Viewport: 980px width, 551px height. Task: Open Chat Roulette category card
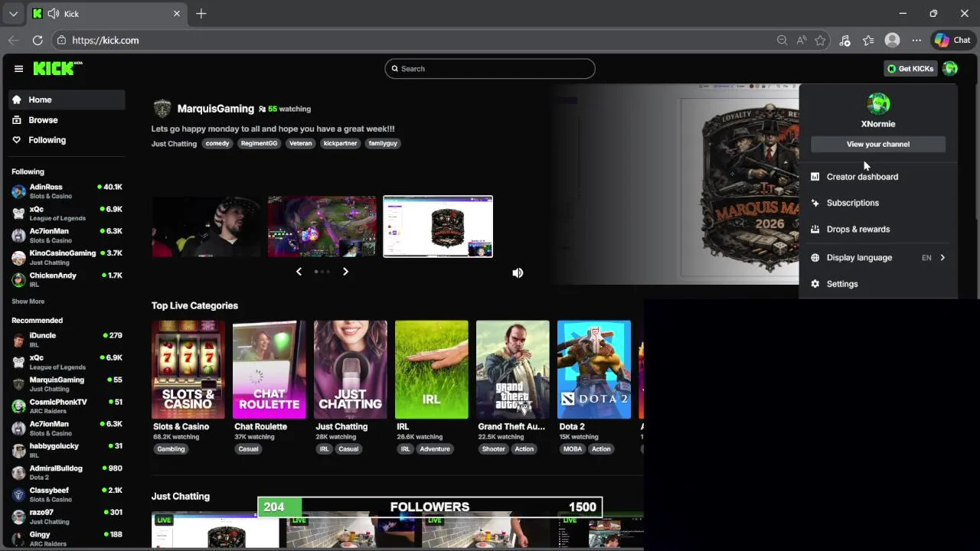click(269, 370)
